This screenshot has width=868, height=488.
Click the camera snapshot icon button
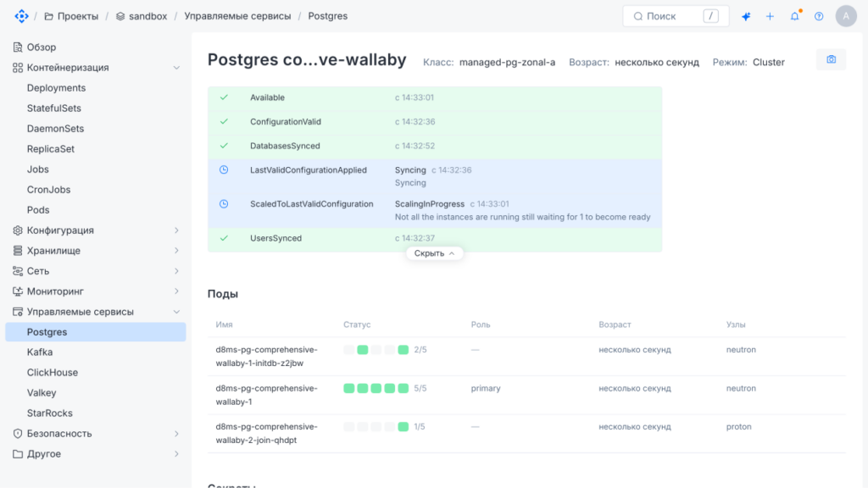click(x=831, y=60)
